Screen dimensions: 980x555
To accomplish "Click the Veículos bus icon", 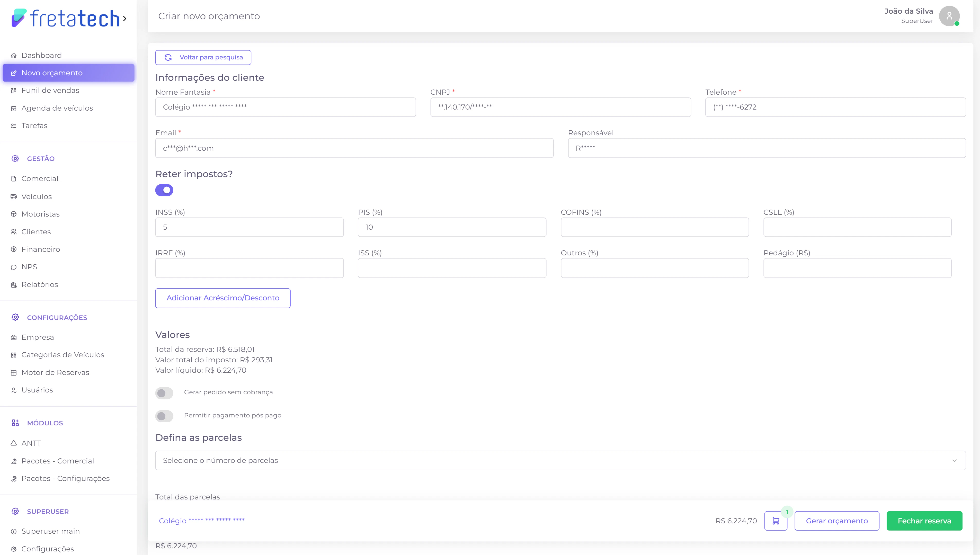I will tap(14, 197).
